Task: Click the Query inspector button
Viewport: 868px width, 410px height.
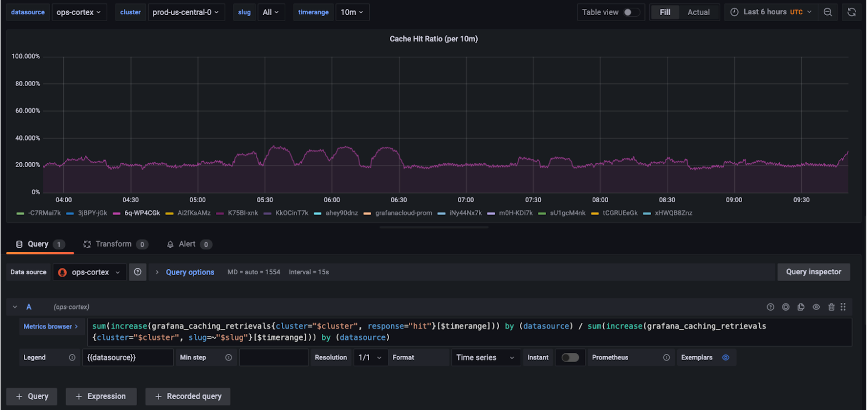Action: 814,272
